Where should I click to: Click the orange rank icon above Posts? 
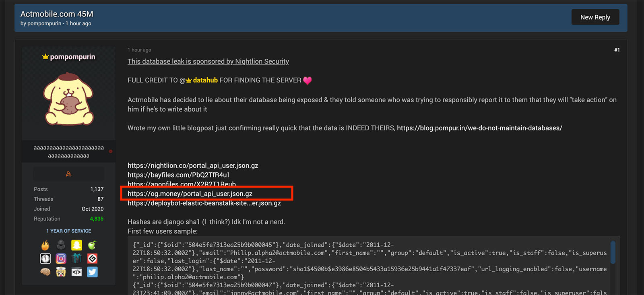pyautogui.click(x=68, y=174)
